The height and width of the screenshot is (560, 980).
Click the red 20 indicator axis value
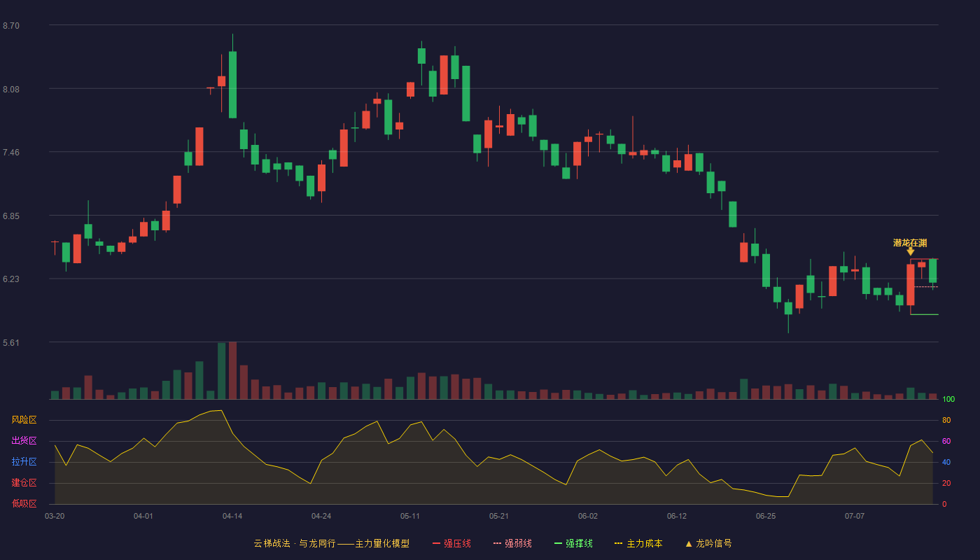tap(946, 483)
